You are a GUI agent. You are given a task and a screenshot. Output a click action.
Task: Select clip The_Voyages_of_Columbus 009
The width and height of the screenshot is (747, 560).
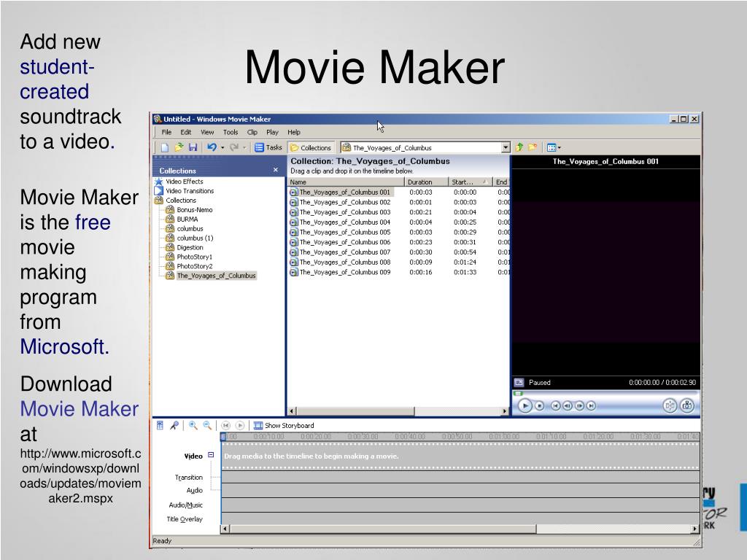pyautogui.click(x=345, y=273)
